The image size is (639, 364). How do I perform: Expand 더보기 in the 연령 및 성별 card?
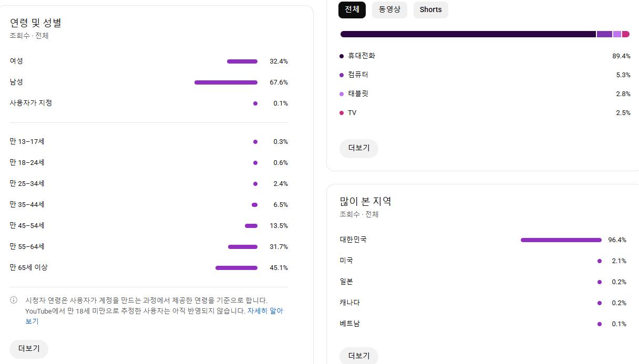29,349
